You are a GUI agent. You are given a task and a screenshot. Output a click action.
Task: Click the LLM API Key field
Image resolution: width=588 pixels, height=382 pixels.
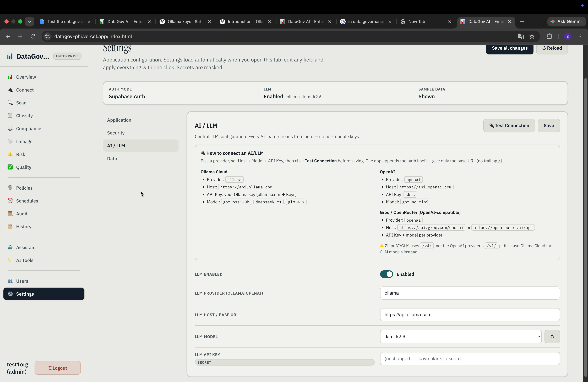pos(470,359)
